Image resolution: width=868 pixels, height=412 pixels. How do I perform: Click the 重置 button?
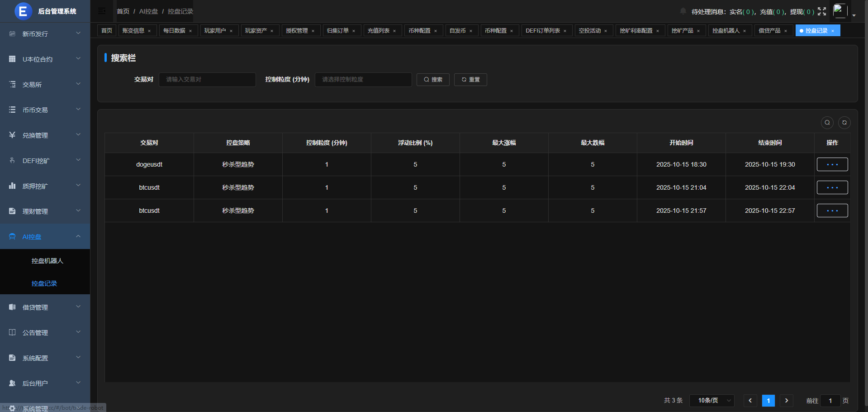(470, 80)
